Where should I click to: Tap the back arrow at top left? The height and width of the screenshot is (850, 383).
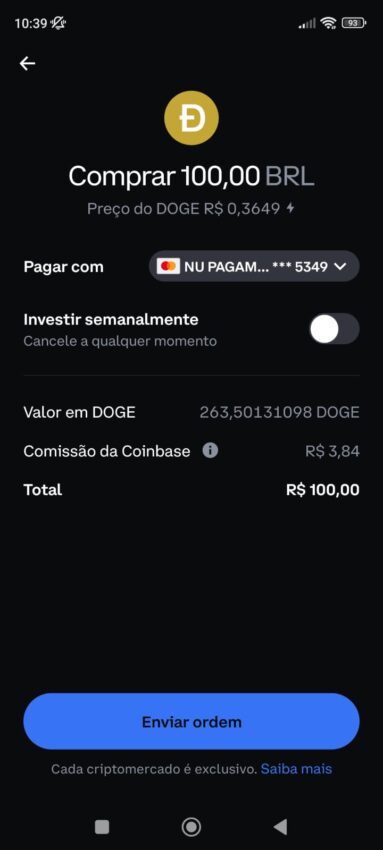(x=28, y=64)
